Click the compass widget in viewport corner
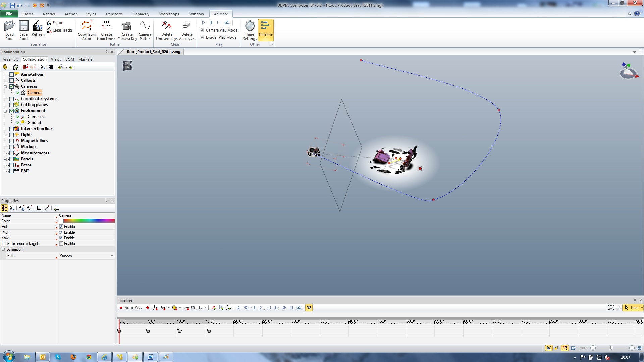This screenshot has height=362, width=644. click(629, 71)
